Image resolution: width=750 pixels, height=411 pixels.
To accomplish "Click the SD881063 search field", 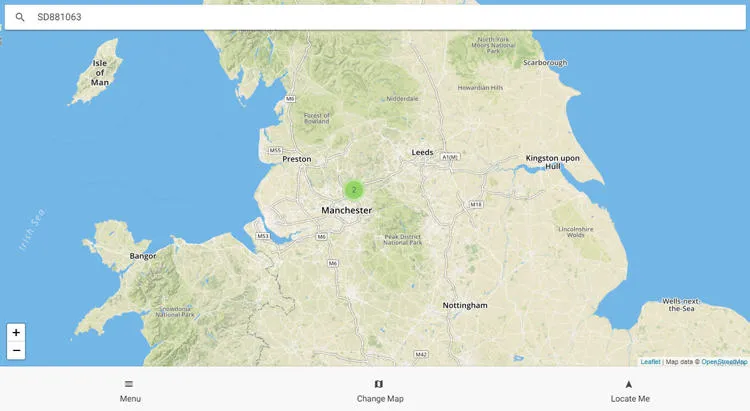I will click(x=375, y=17).
